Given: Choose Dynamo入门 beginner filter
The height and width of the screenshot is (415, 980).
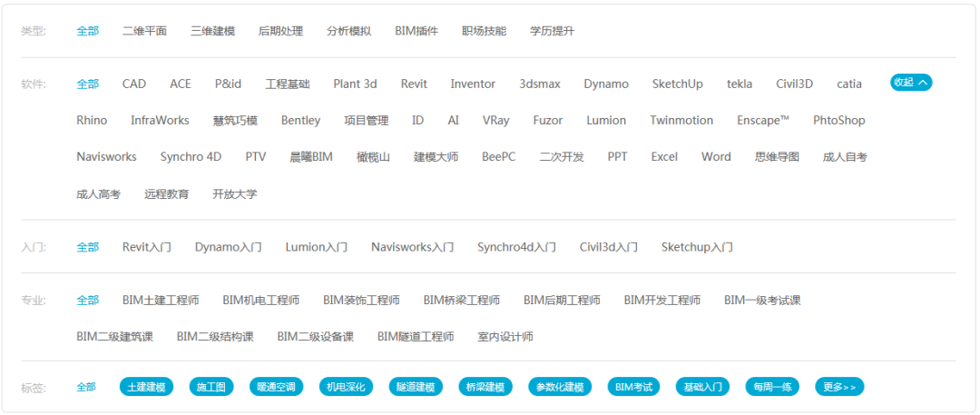Looking at the screenshot, I should [228, 247].
